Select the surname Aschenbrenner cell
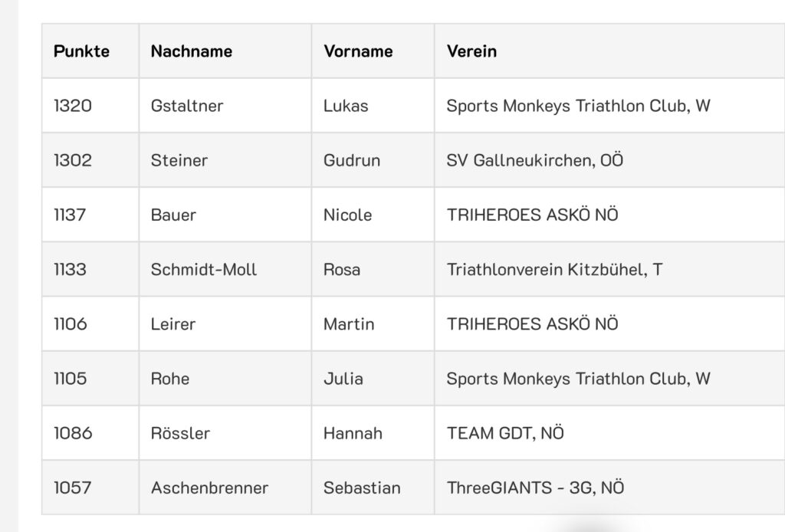This screenshot has height=532, width=785. pyautogui.click(x=209, y=487)
